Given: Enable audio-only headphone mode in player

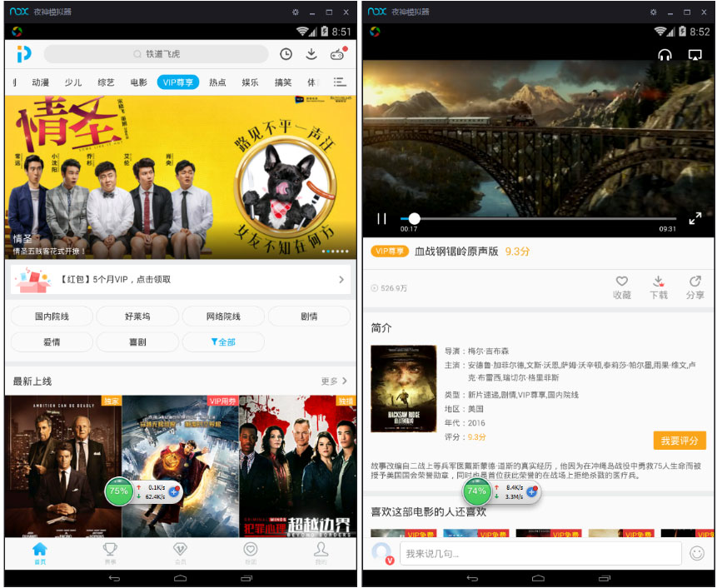Looking at the screenshot, I should click(665, 55).
